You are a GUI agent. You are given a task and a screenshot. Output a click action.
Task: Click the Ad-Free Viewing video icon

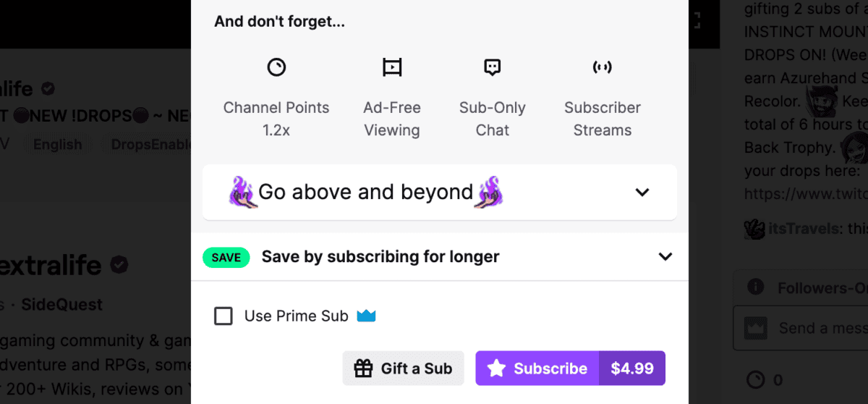392,67
